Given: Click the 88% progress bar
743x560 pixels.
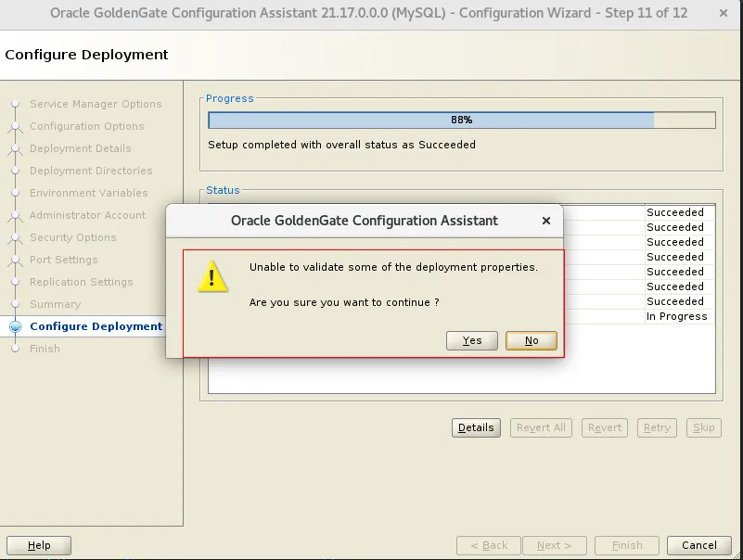Looking at the screenshot, I should [461, 120].
